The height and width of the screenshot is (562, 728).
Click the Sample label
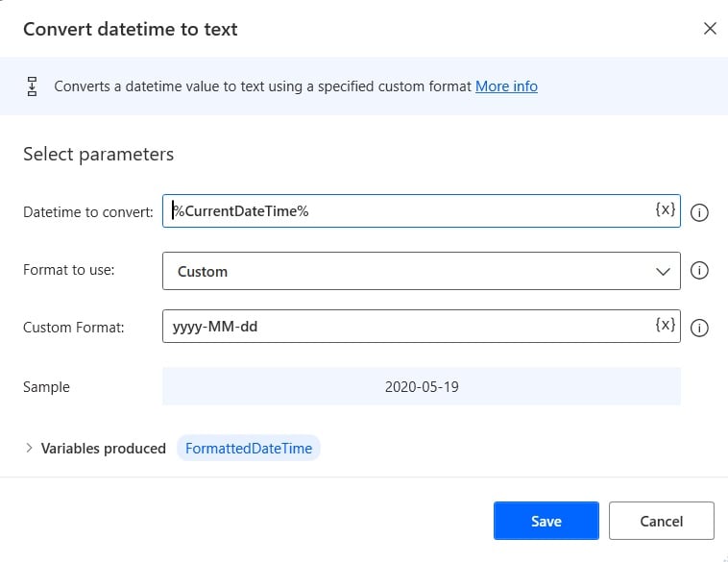tap(46, 387)
